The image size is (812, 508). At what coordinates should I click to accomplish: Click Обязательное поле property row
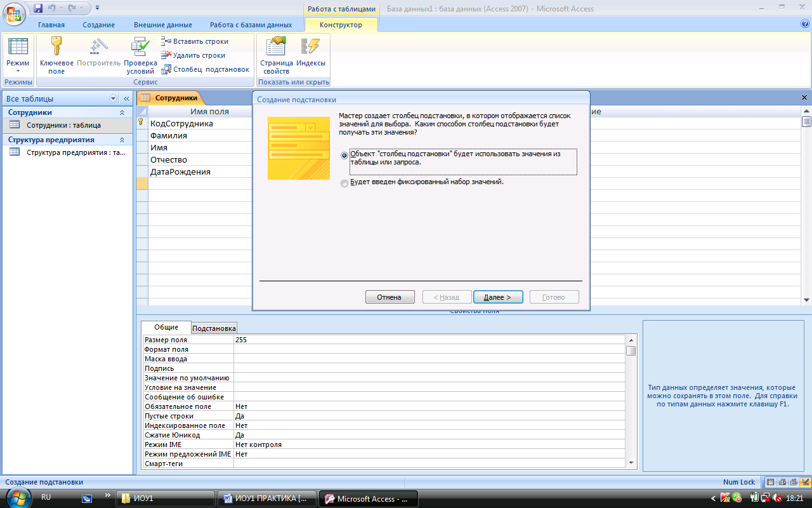(384, 406)
